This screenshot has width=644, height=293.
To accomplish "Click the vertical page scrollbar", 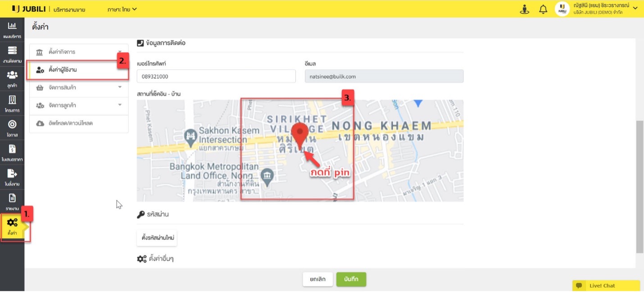I will pyautogui.click(x=639, y=187).
